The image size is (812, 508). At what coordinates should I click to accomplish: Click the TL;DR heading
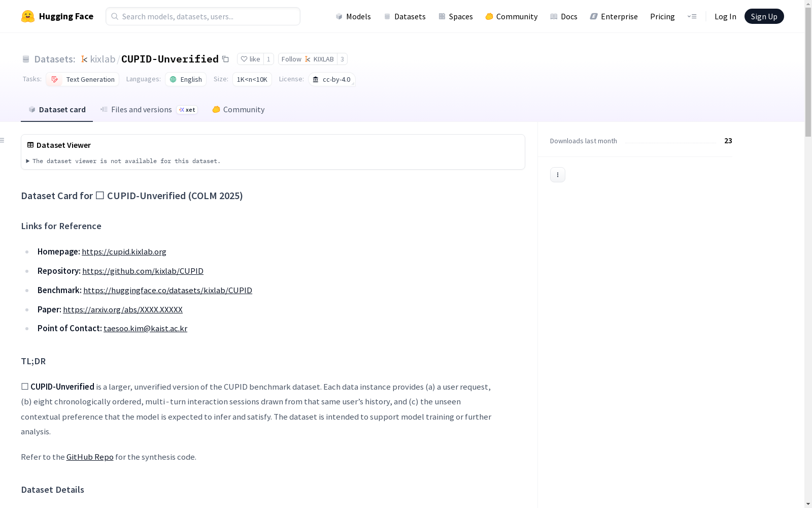click(x=33, y=361)
